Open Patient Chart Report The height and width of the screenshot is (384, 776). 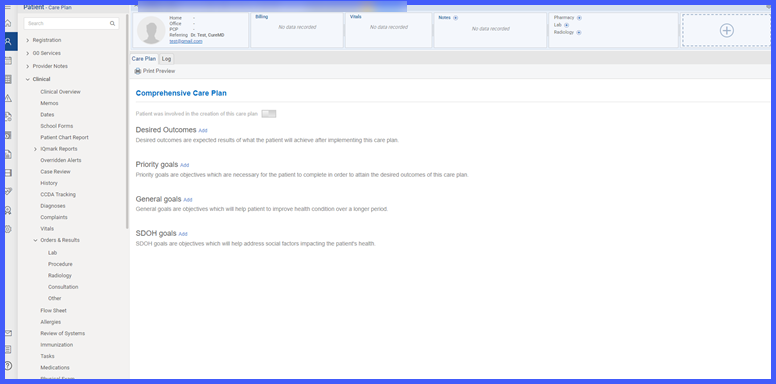coord(64,138)
